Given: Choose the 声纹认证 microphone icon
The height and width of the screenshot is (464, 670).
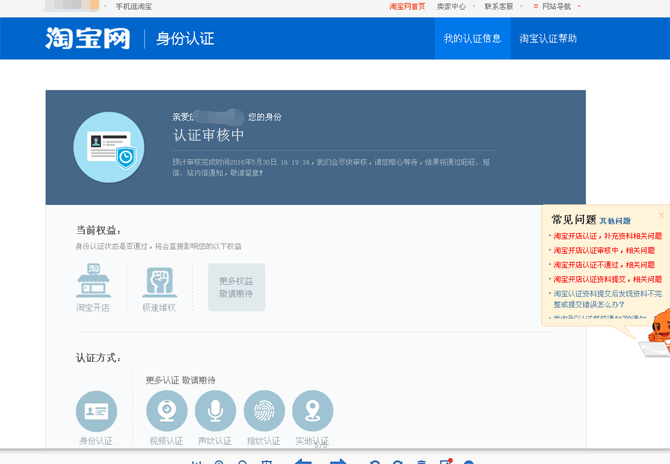Looking at the screenshot, I should pos(215,411).
